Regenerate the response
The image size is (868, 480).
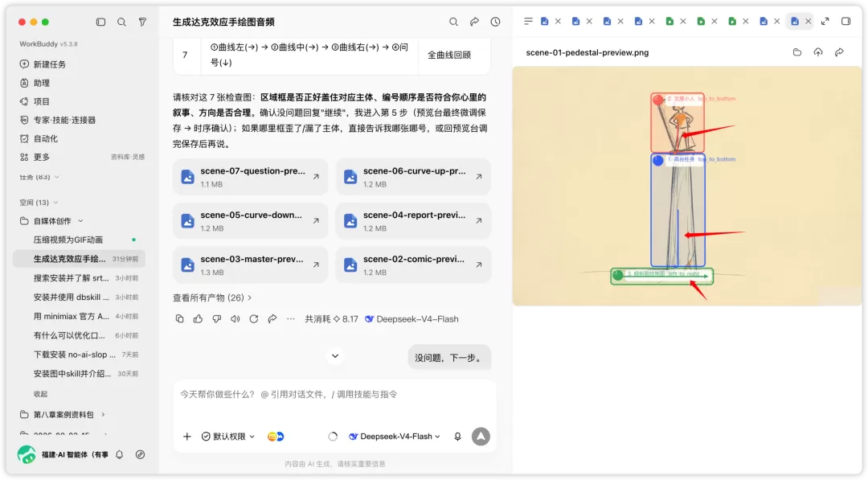(x=254, y=319)
